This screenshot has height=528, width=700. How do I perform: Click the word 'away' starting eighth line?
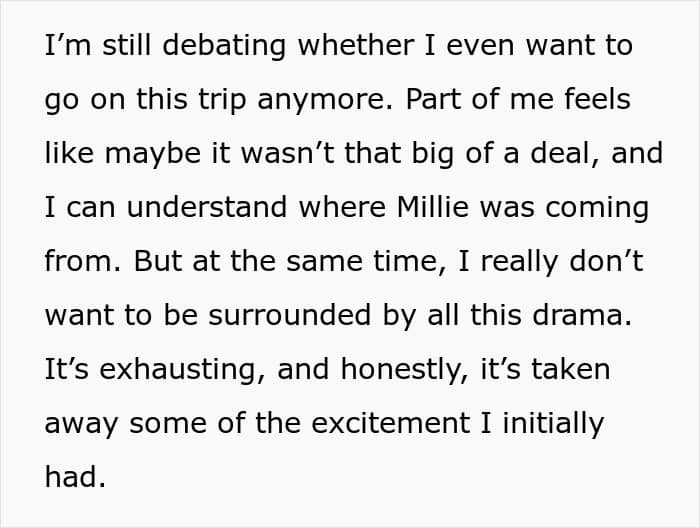pyautogui.click(x=81, y=424)
